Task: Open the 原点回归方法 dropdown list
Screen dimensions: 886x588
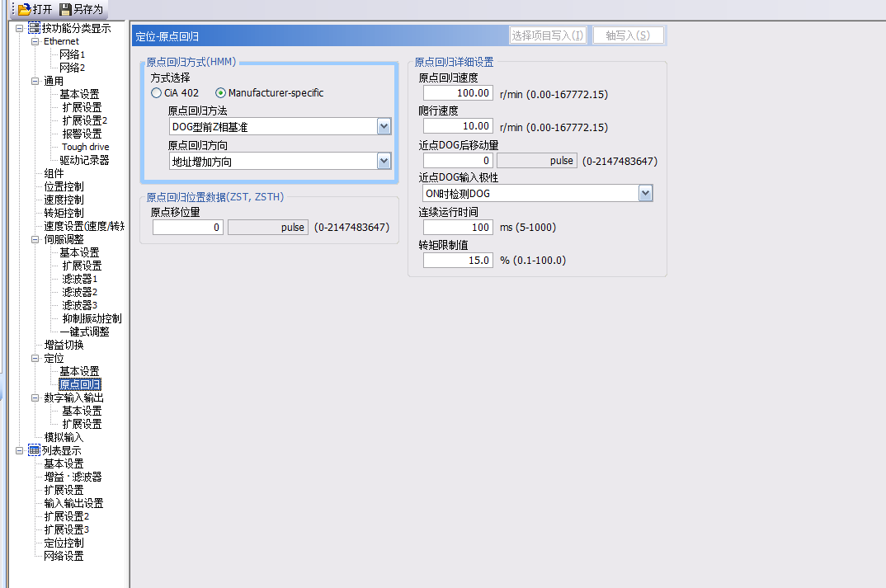Action: 384,127
